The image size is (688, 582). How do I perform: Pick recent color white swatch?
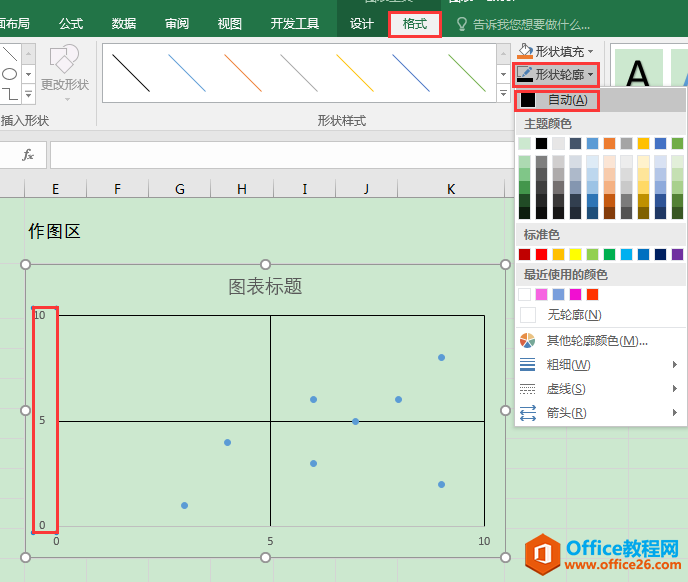524,295
